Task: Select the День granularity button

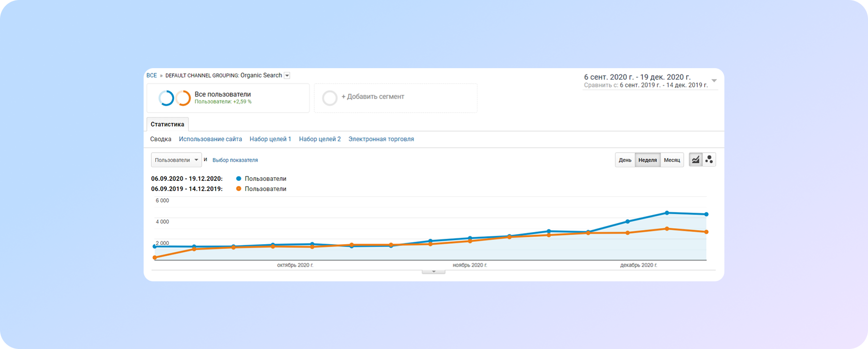Action: 625,160
